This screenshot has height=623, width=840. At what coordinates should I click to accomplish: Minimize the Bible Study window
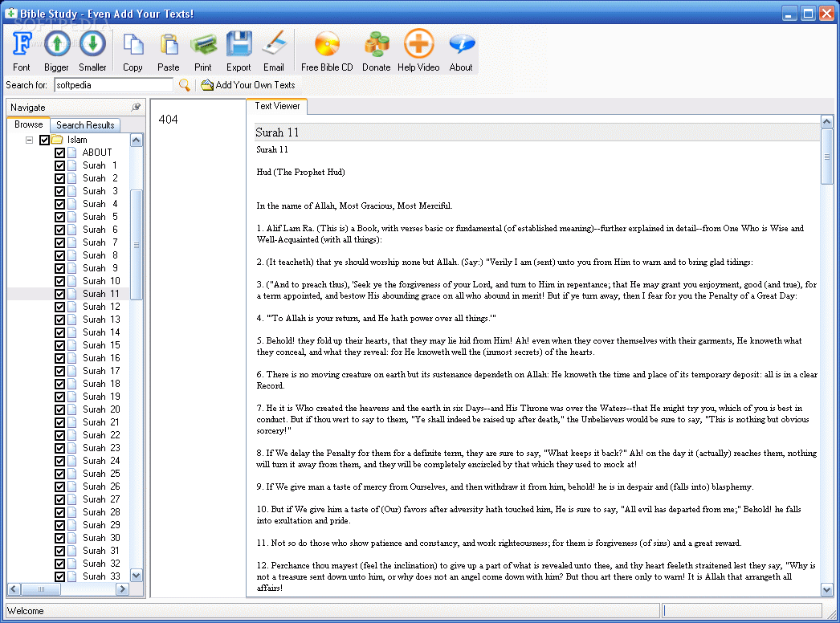click(x=789, y=14)
